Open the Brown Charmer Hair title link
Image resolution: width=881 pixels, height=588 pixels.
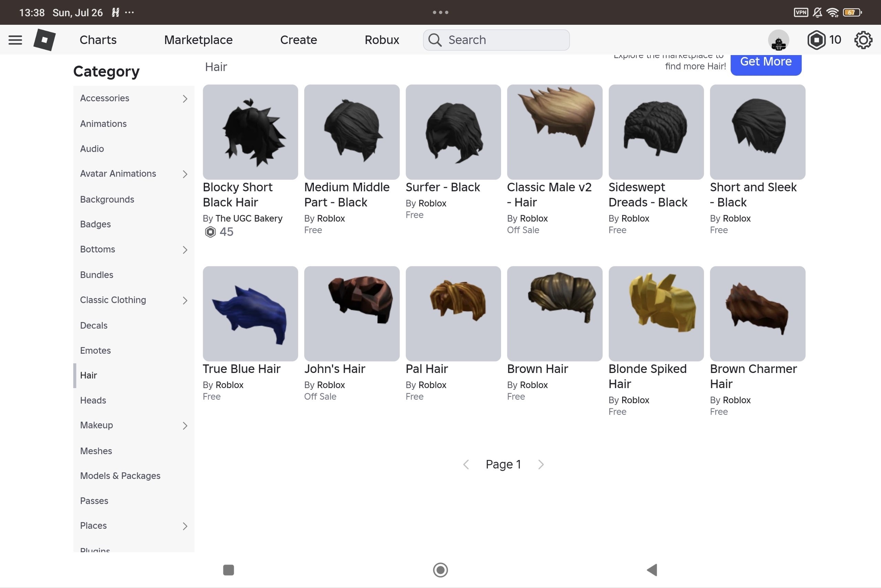[753, 376]
